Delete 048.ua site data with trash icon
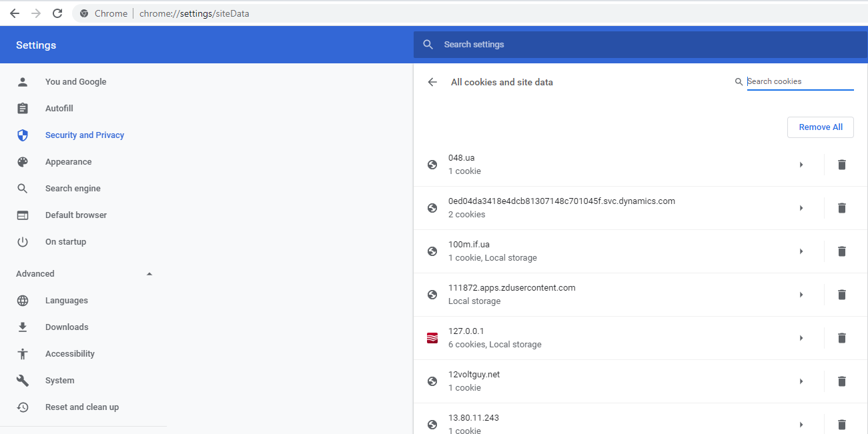Image resolution: width=868 pixels, height=434 pixels. click(x=842, y=165)
